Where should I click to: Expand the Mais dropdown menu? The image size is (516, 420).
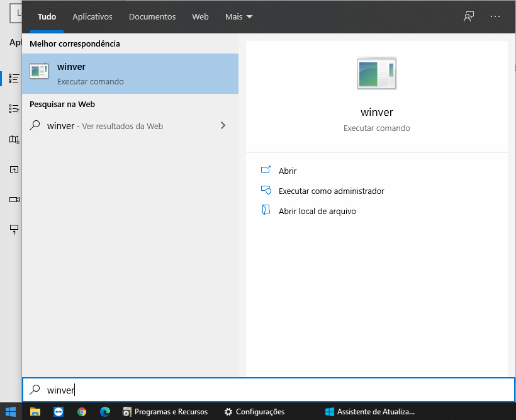click(x=238, y=17)
